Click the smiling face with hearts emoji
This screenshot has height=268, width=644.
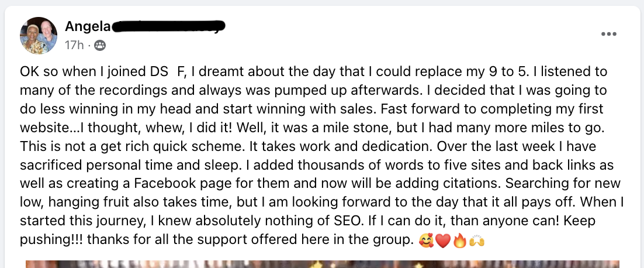click(426, 241)
